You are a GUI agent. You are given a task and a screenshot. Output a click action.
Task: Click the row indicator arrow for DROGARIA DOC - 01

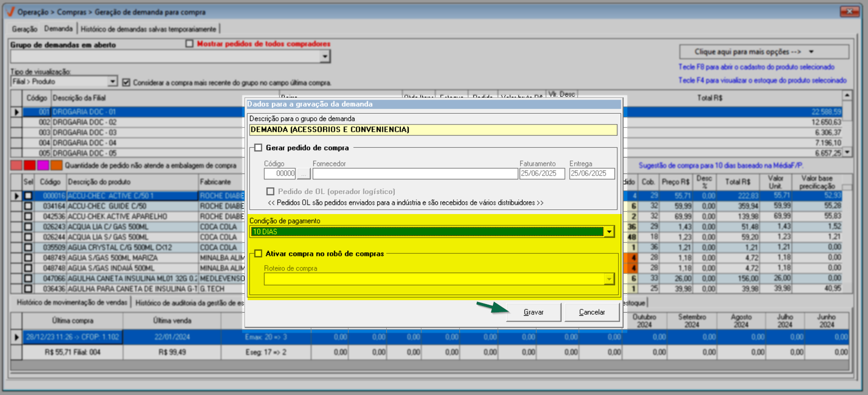(17, 112)
